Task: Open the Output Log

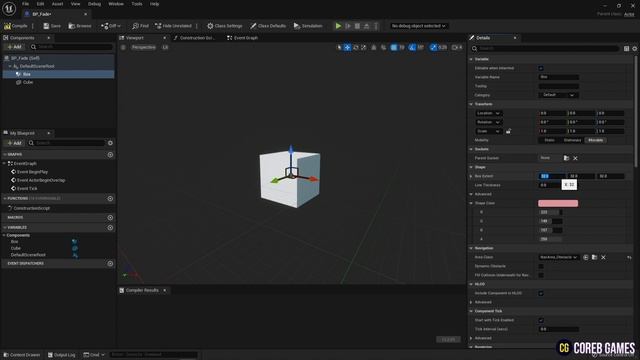Action: 62,355
